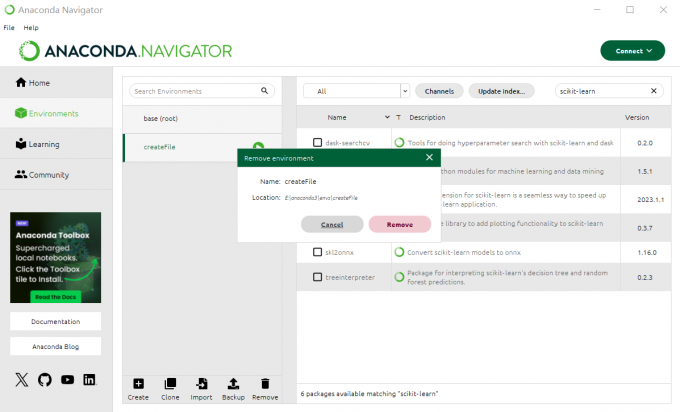This screenshot has width=680, height=412.
Task: Click the Anaconda Toolbox banner image
Action: [56, 257]
